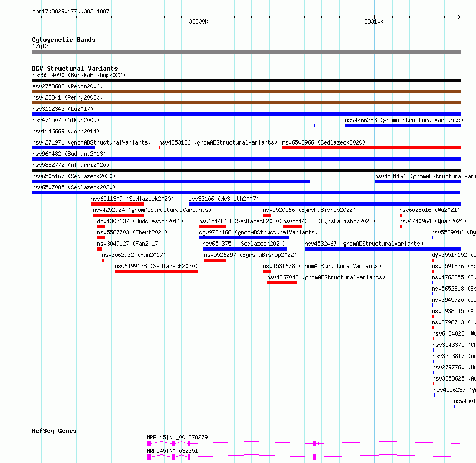Select nsv4252924 gnomADStructuralVariants label
476x463 pixels.
152,210
